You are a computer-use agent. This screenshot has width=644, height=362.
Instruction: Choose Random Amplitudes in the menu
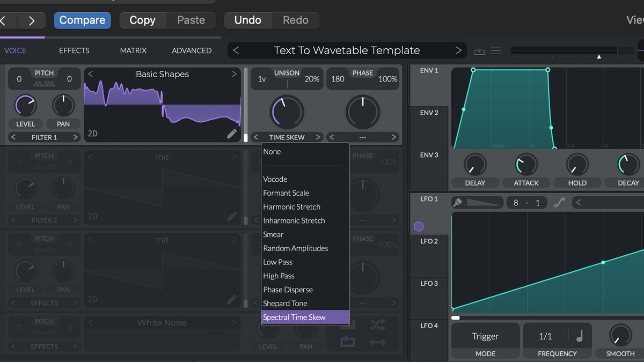click(x=305, y=248)
